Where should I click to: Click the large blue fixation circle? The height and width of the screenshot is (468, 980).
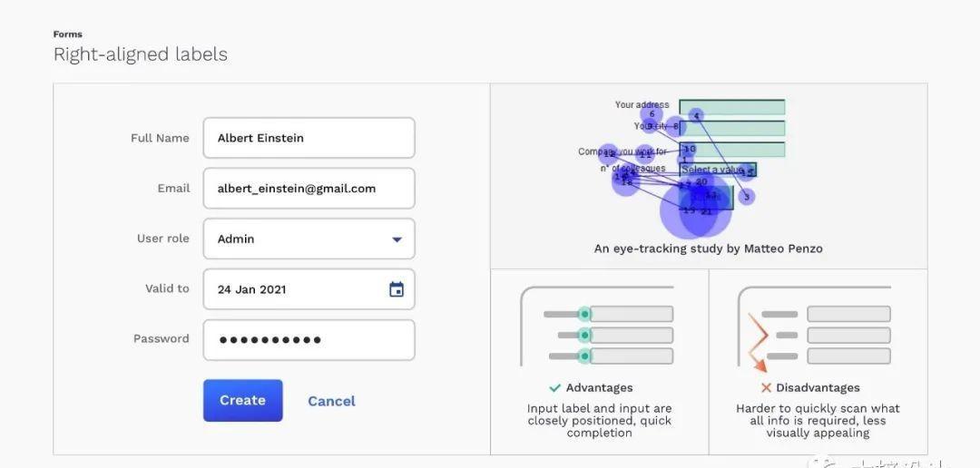(x=696, y=210)
